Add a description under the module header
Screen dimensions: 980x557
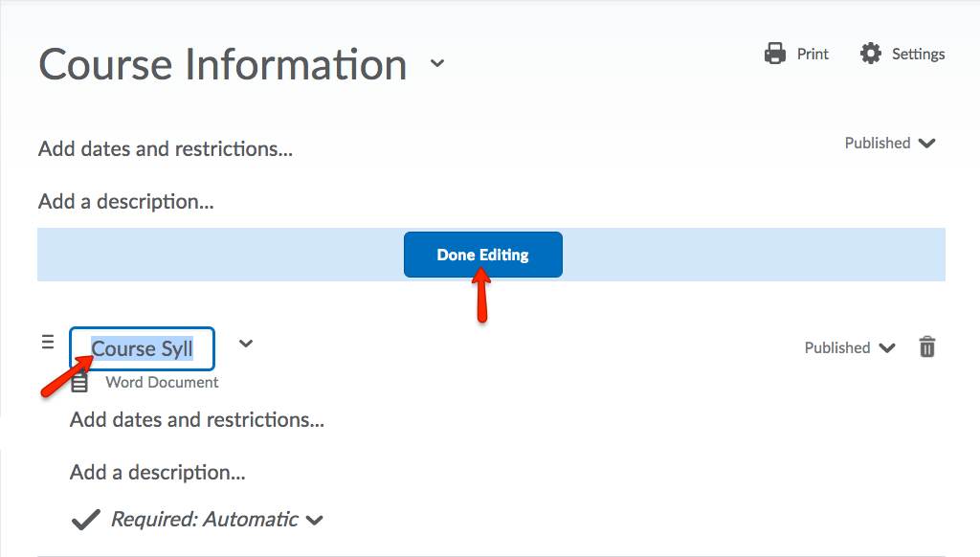click(125, 202)
